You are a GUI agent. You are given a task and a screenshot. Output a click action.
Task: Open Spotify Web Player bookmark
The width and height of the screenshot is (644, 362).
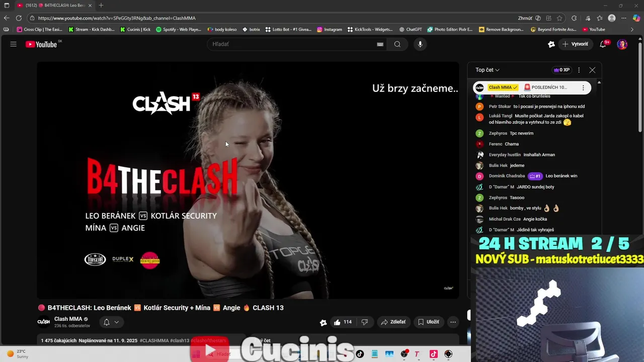[179, 30]
